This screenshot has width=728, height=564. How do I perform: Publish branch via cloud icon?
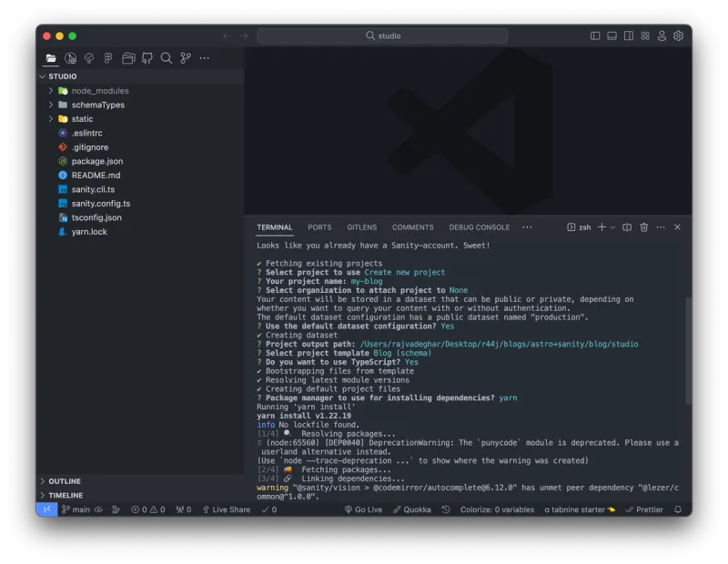click(x=98, y=509)
